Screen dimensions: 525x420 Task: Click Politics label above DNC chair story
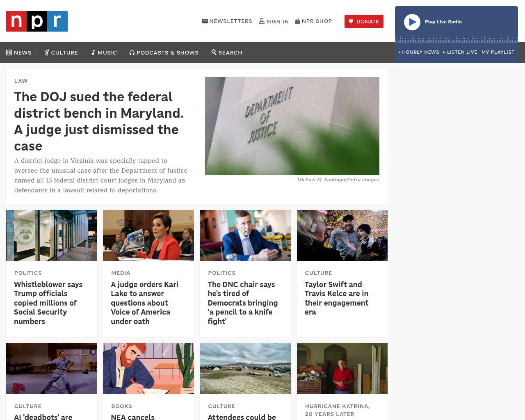pos(222,273)
